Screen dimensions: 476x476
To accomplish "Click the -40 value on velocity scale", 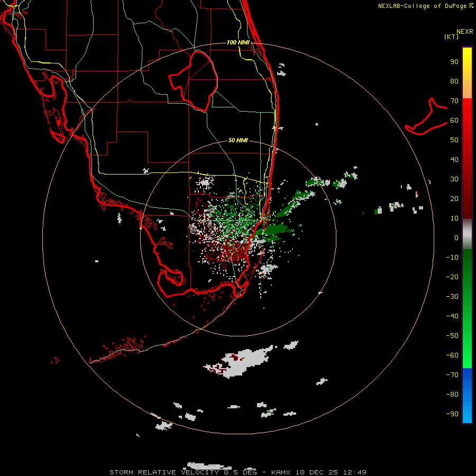I will pos(452,316).
